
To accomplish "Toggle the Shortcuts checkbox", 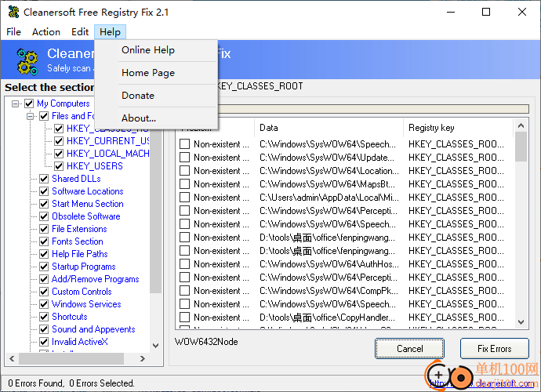I will click(x=44, y=317).
